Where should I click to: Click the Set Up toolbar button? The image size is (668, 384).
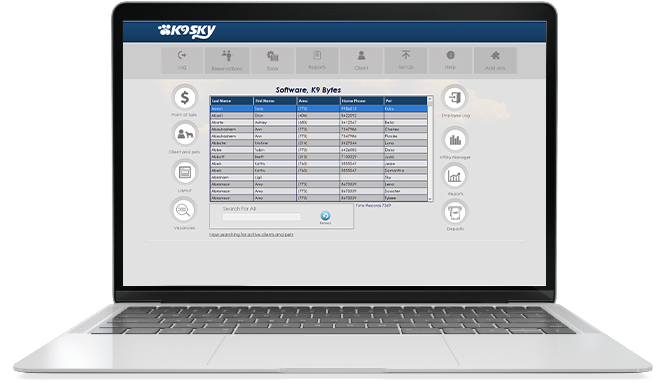pos(406,60)
